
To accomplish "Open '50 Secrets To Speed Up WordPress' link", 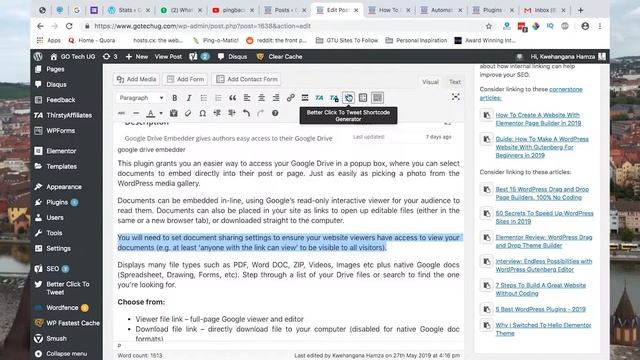I will pos(544,218).
